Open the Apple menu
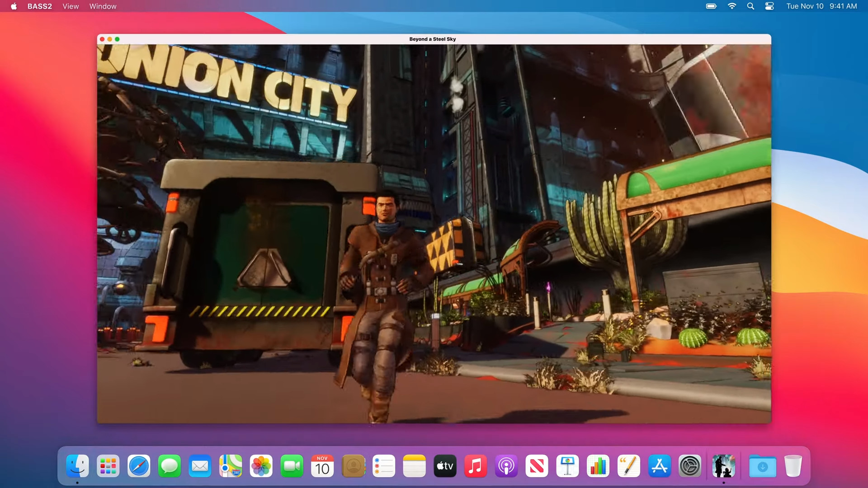This screenshot has height=488, width=868. (x=14, y=6)
